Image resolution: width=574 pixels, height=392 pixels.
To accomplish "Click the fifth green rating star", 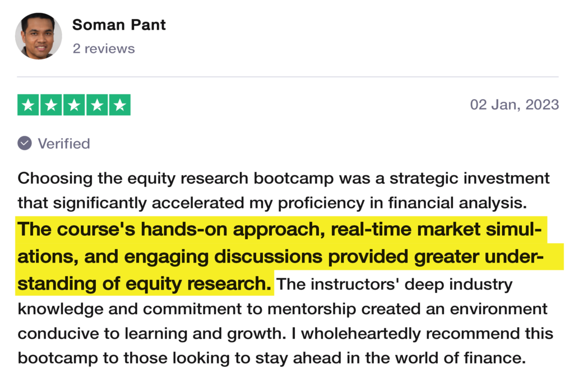I will (x=119, y=105).
